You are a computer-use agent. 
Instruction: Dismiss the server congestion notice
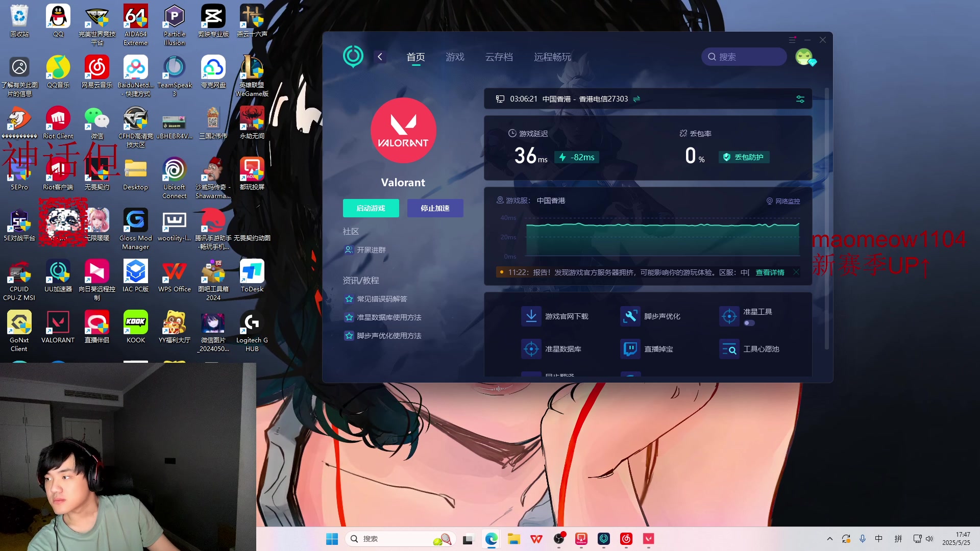point(796,272)
